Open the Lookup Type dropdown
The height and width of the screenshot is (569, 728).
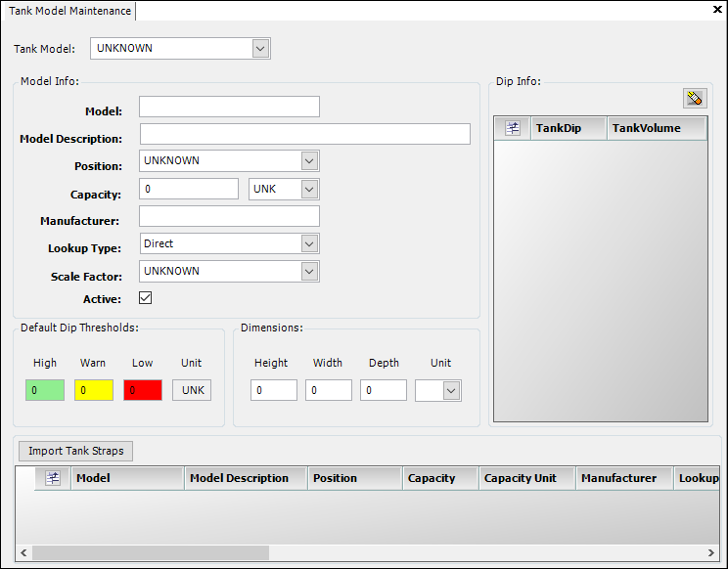click(x=309, y=243)
